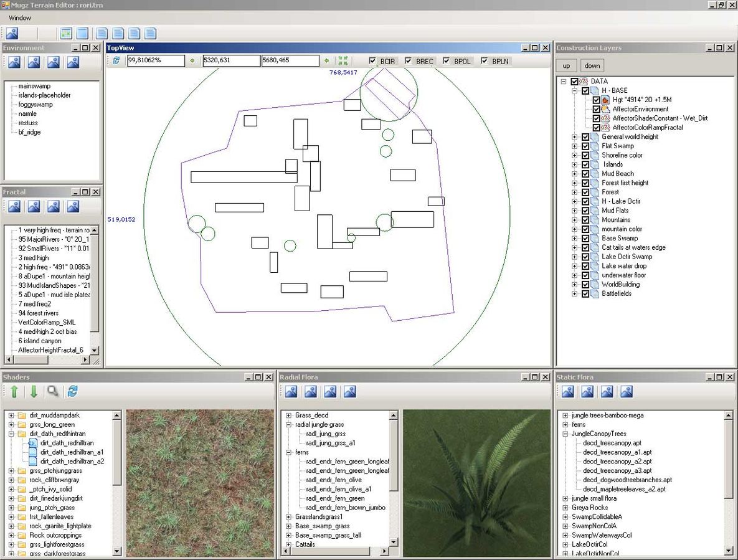Disable the Mountains layer checkbox
The width and height of the screenshot is (738, 560).
pyautogui.click(x=585, y=220)
